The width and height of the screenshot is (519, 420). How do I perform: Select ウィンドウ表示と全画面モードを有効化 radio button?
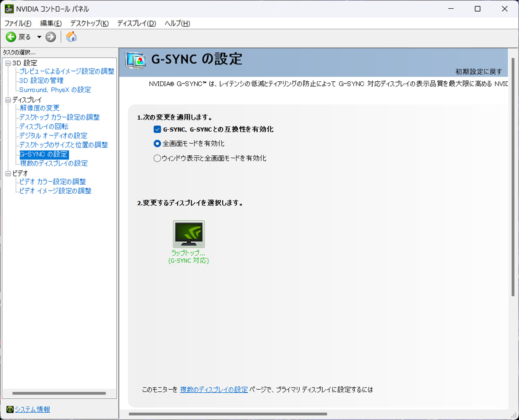click(x=157, y=158)
